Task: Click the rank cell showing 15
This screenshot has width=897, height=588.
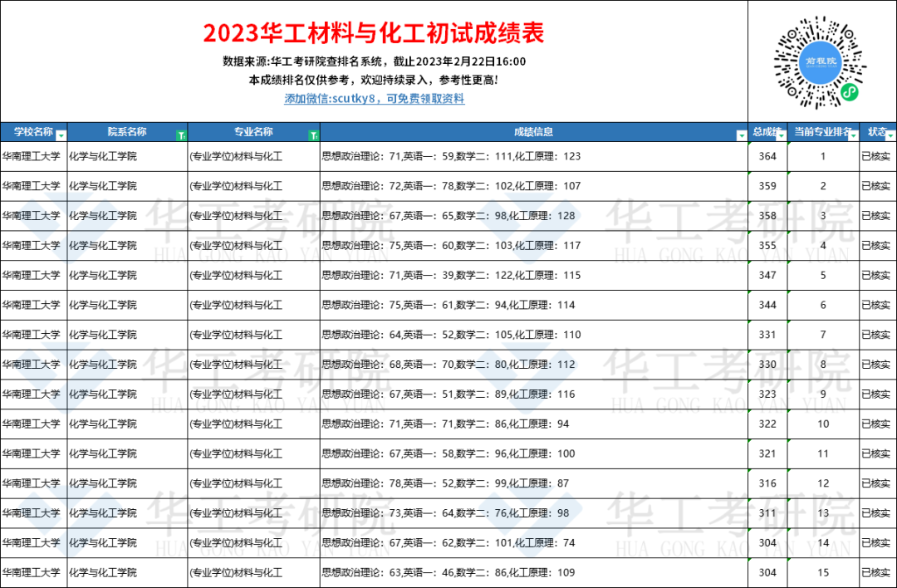Action: coord(823,572)
